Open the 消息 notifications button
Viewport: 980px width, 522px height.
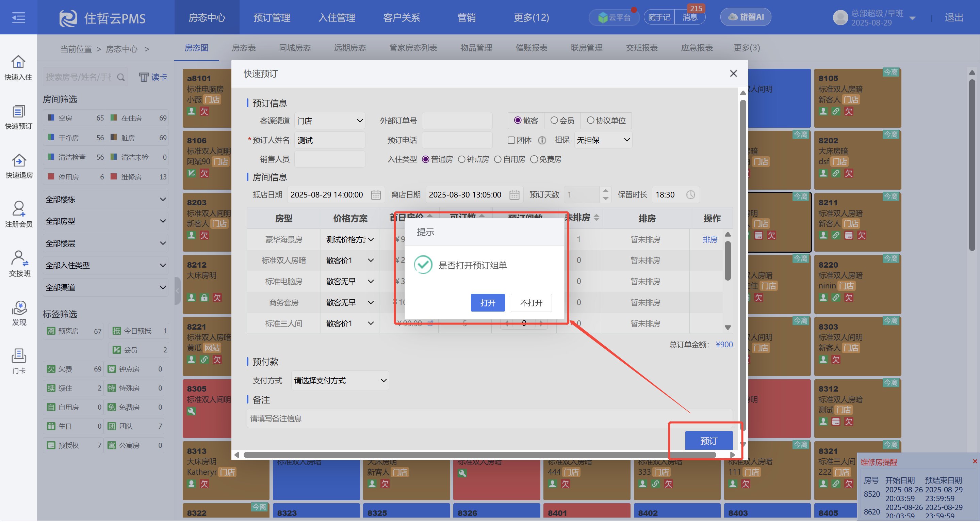pyautogui.click(x=690, y=17)
